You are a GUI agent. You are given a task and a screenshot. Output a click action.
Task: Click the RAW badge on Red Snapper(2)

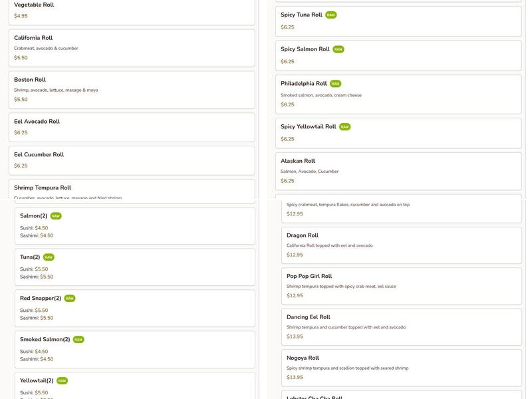pos(70,299)
